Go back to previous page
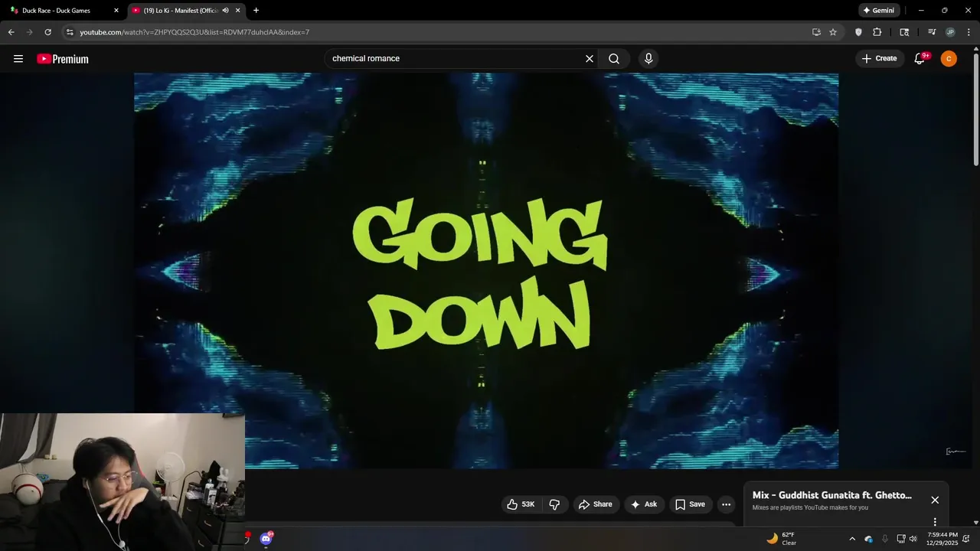This screenshot has width=980, height=551. [11, 32]
